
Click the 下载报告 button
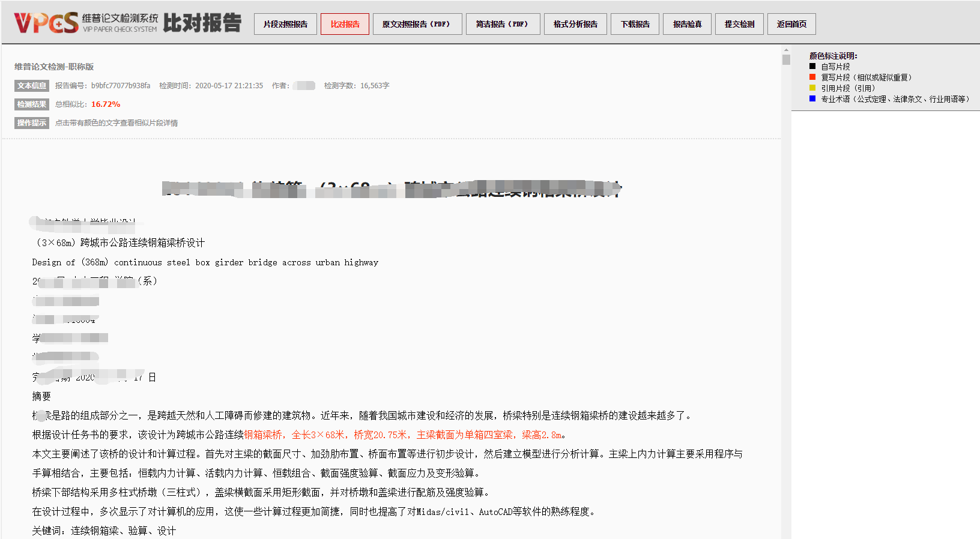[635, 24]
